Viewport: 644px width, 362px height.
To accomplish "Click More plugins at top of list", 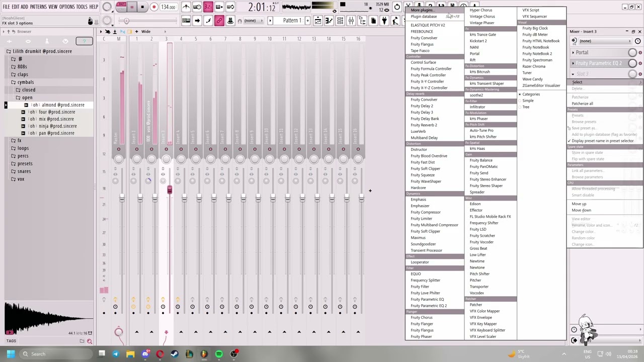I will tap(422, 10).
